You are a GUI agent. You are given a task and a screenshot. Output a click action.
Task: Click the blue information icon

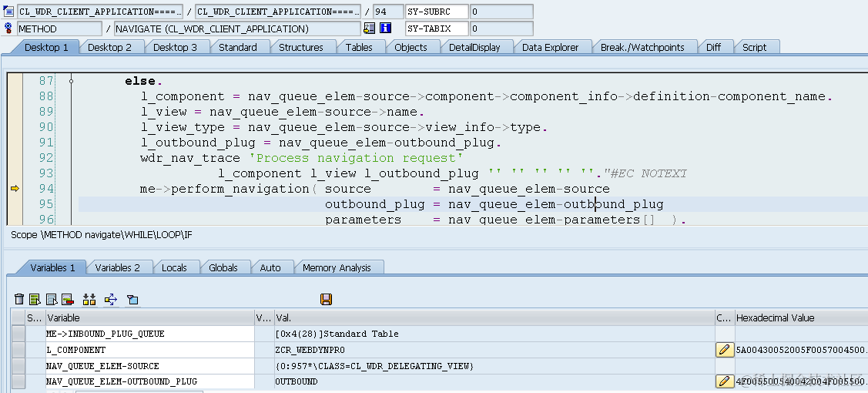pos(386,29)
